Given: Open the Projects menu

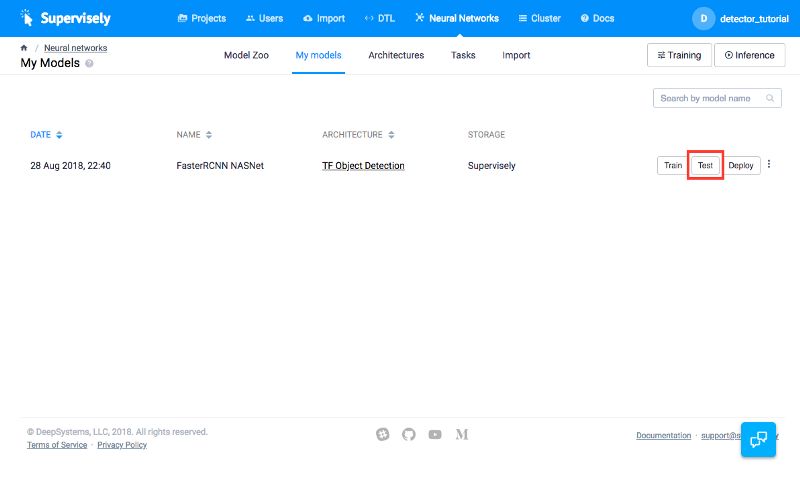Looking at the screenshot, I should point(202,18).
